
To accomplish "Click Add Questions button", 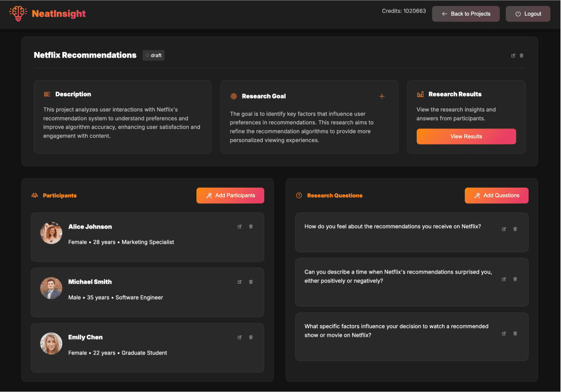I will point(496,195).
